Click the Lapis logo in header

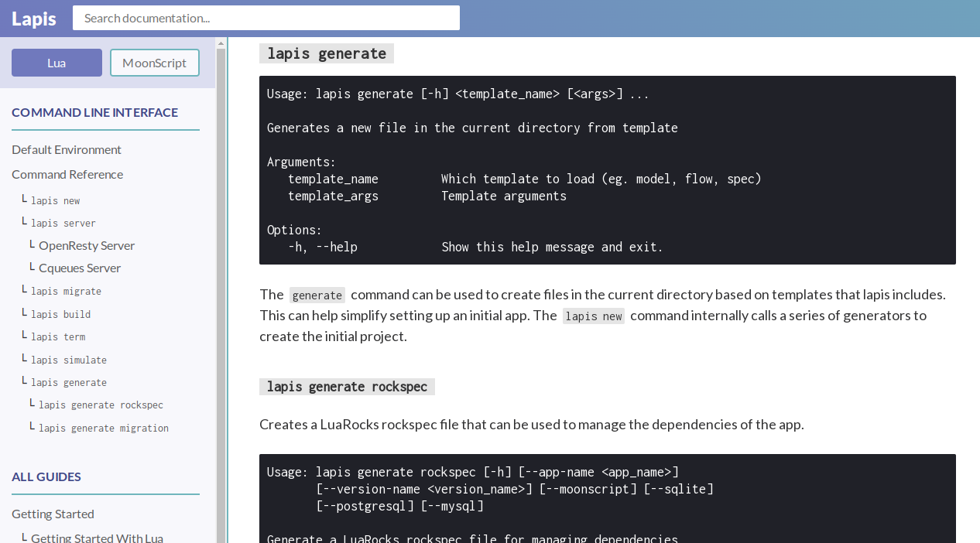[34, 19]
